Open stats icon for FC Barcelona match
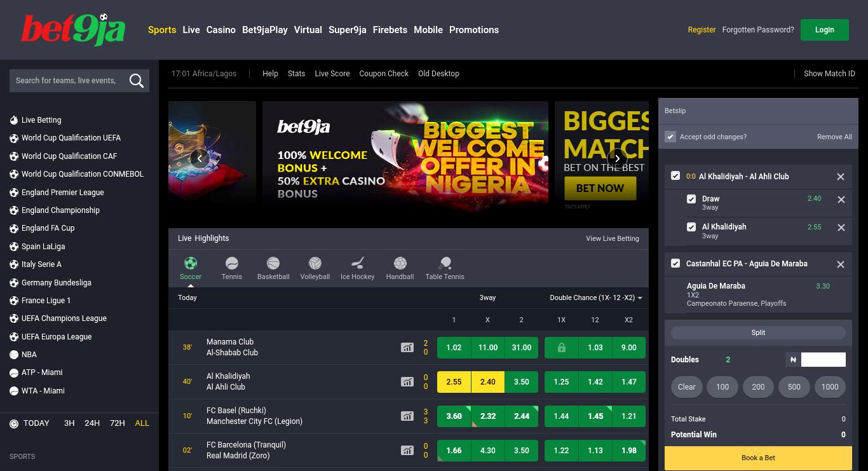 (407, 451)
